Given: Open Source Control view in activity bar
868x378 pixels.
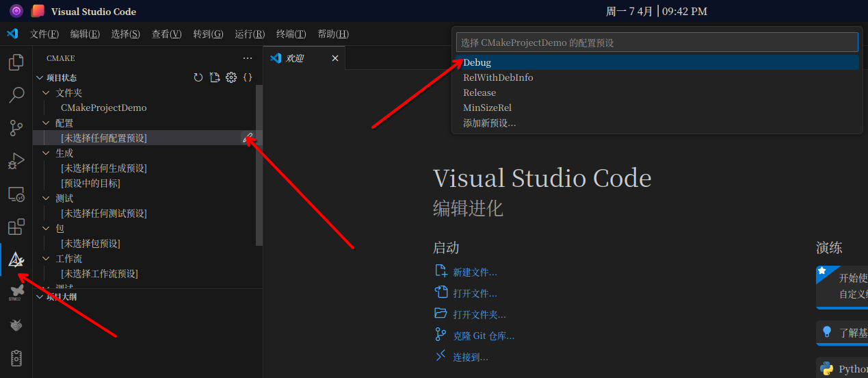Looking at the screenshot, I should click(x=16, y=128).
